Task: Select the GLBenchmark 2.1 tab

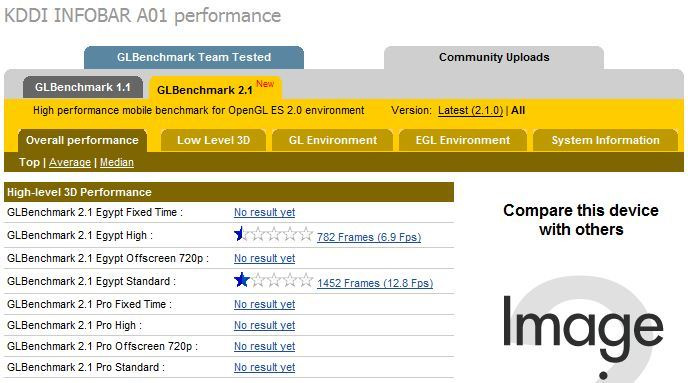Action: [x=215, y=88]
